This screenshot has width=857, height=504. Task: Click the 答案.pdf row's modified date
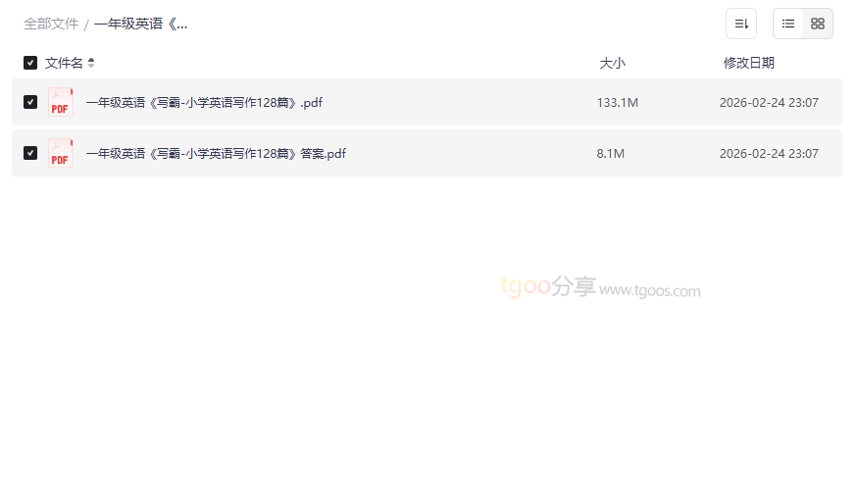(x=769, y=154)
